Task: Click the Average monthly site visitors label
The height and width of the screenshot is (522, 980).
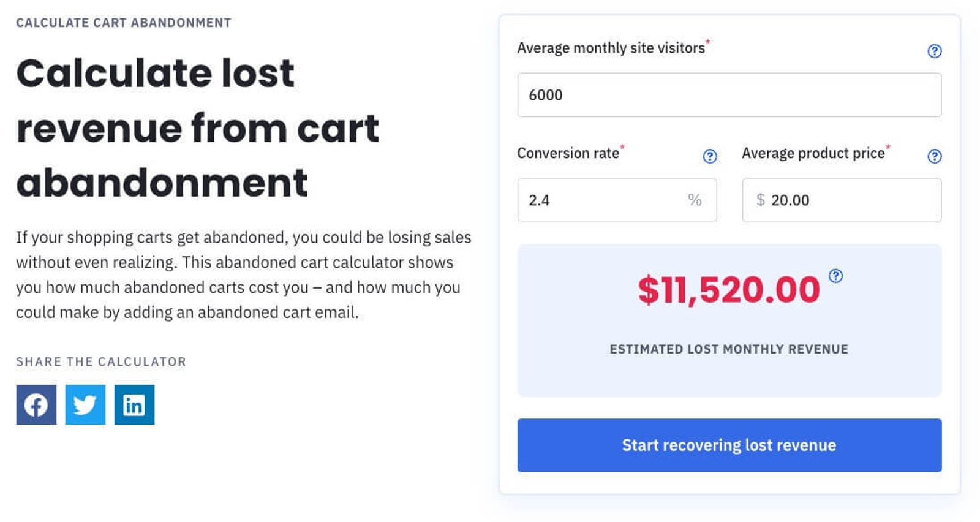Action: tap(611, 48)
